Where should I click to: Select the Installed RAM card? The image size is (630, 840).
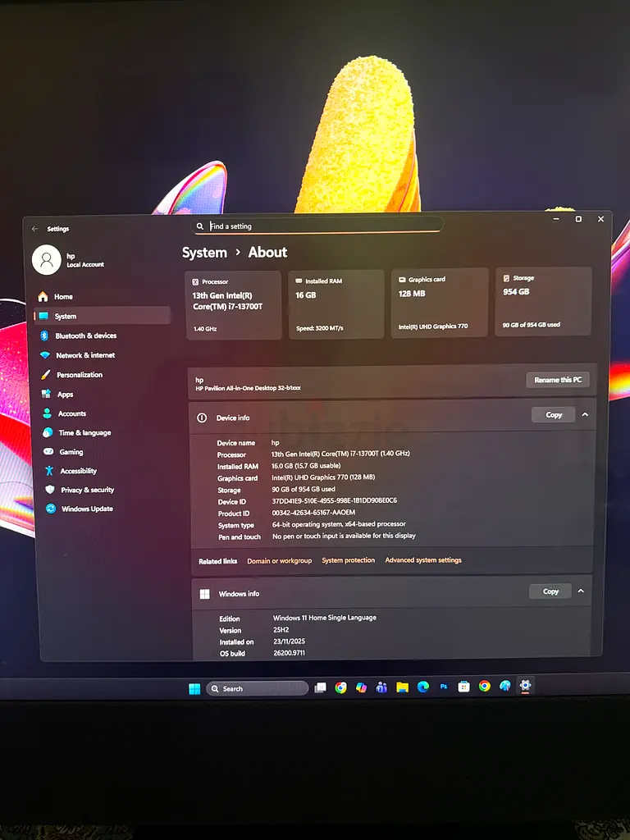[336, 304]
